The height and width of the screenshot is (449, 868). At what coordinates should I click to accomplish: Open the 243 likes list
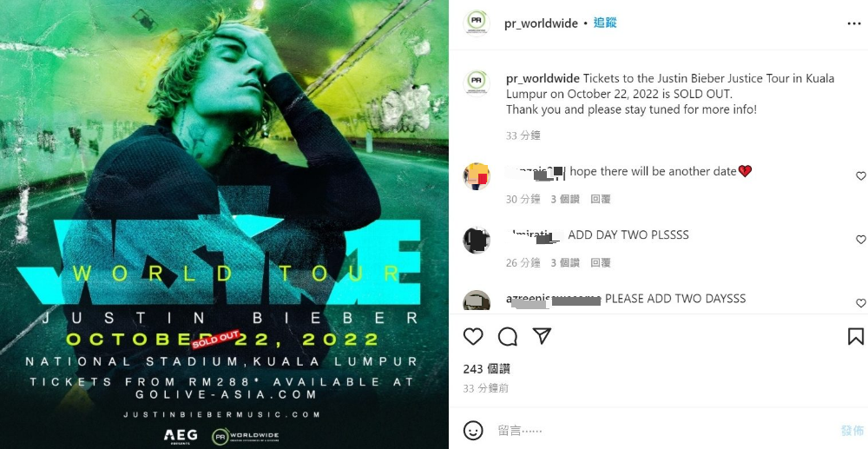click(x=487, y=369)
